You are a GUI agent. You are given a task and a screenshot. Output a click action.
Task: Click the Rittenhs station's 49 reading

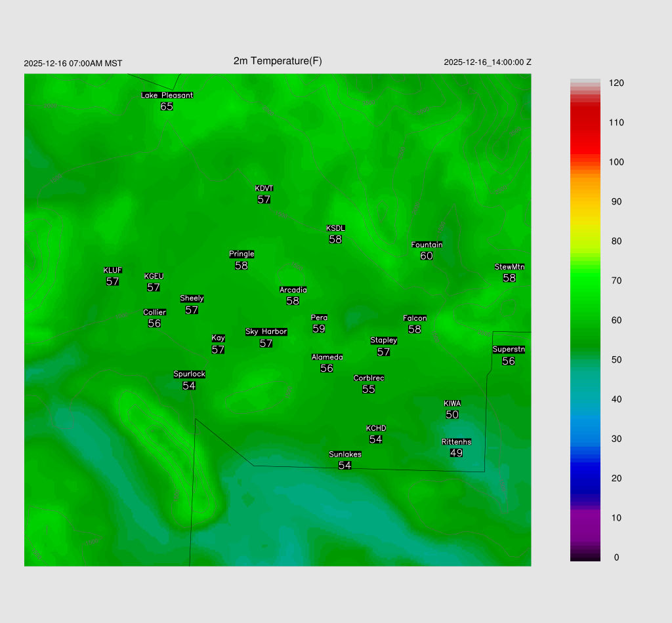[x=457, y=452]
